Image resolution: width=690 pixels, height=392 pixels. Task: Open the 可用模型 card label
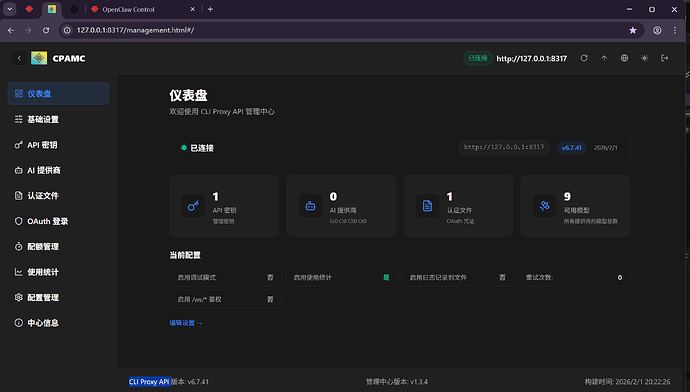click(x=576, y=210)
